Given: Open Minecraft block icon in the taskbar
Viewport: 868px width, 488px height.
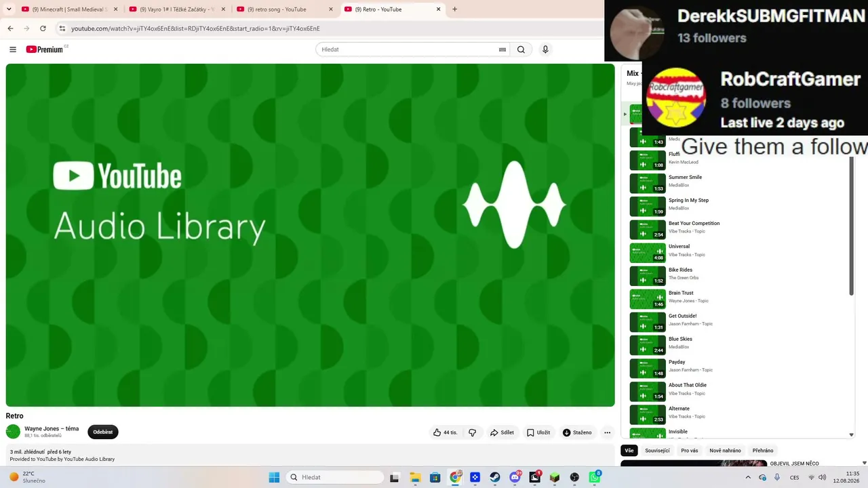Looking at the screenshot, I should [x=555, y=477].
